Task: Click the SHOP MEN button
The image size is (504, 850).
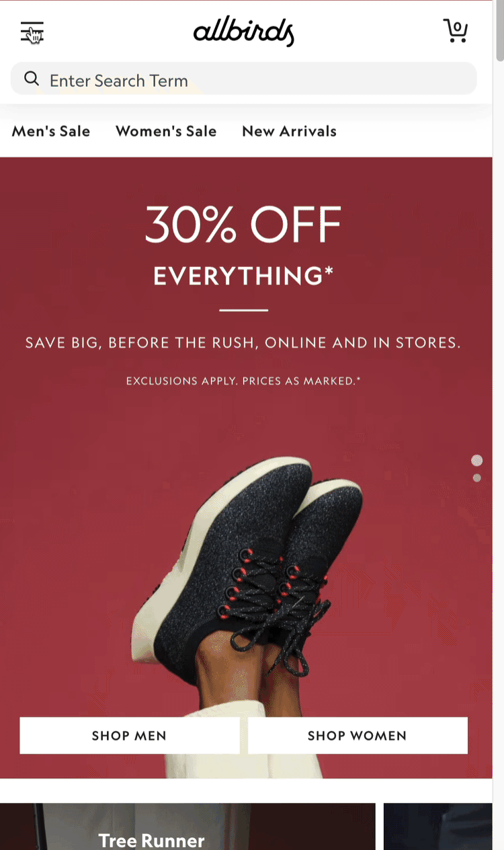Action: (130, 736)
